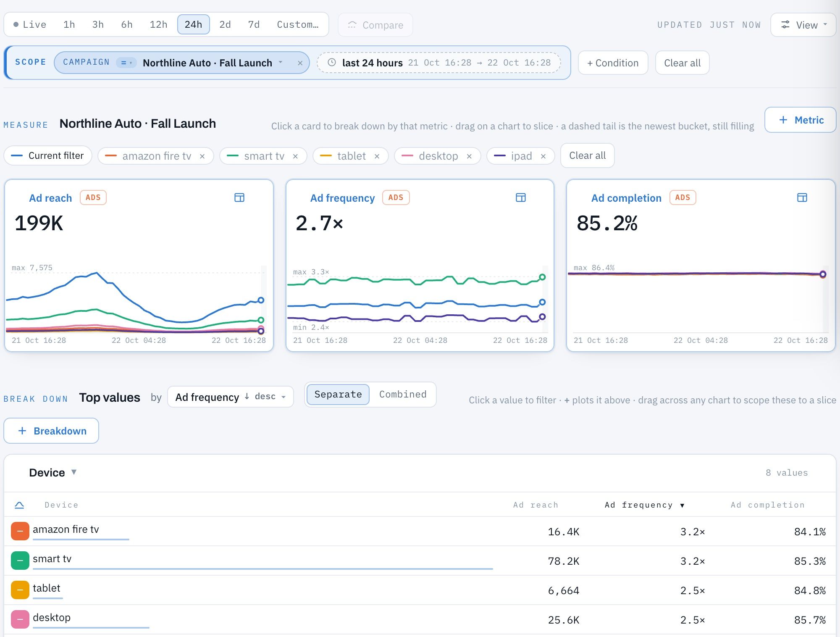
Task: Unplot tablet using its yellow minus
Action: pos(20,590)
